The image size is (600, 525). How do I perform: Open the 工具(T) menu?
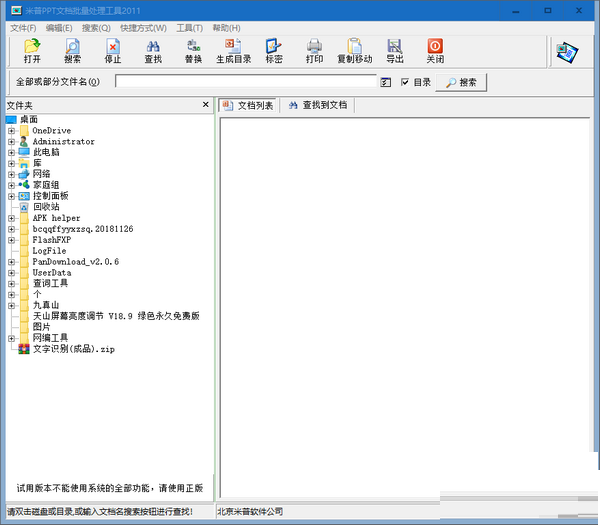(x=189, y=28)
